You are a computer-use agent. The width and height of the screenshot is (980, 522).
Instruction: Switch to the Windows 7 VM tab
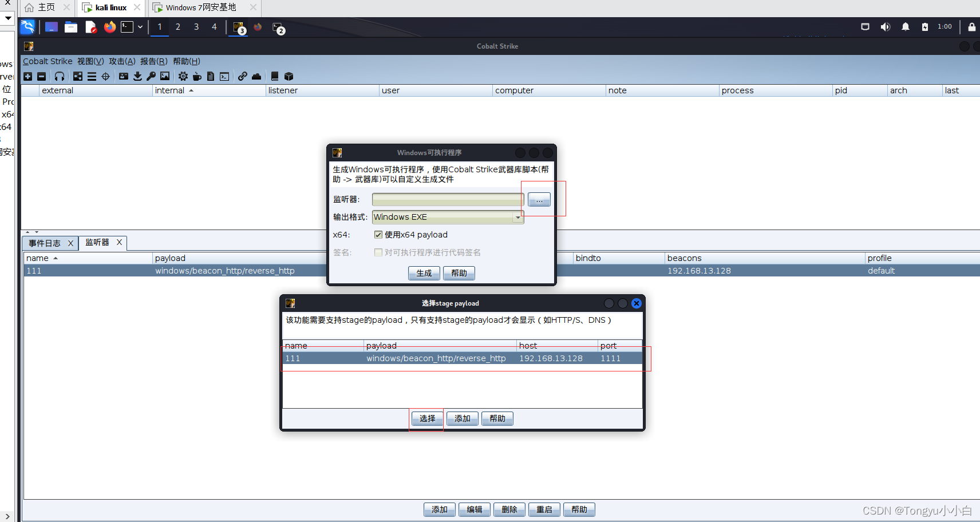tap(201, 8)
